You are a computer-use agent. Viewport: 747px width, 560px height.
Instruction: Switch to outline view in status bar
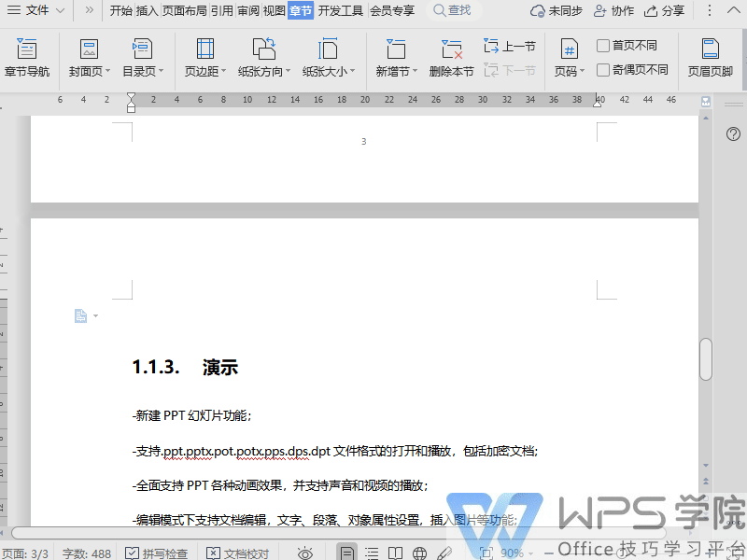coord(372,553)
